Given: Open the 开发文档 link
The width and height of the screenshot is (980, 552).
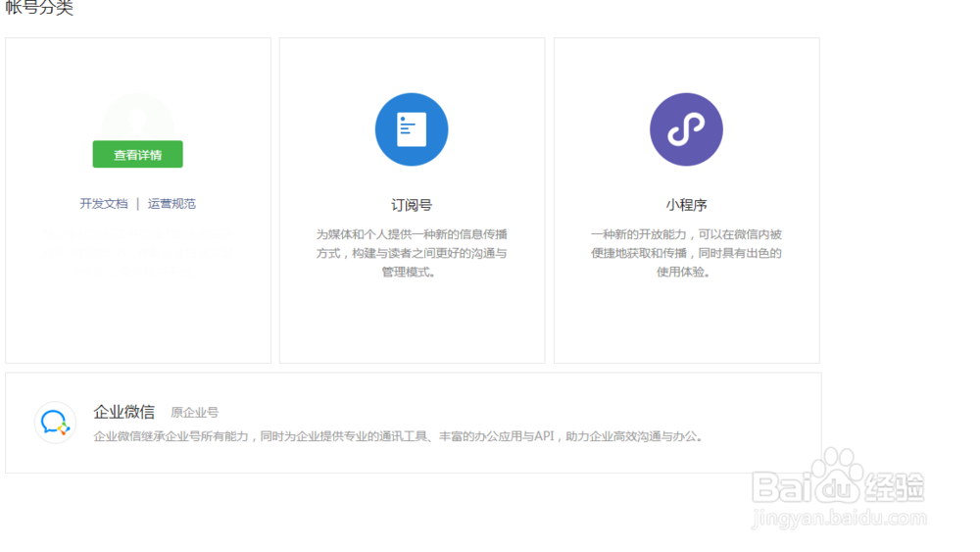Looking at the screenshot, I should (x=104, y=204).
